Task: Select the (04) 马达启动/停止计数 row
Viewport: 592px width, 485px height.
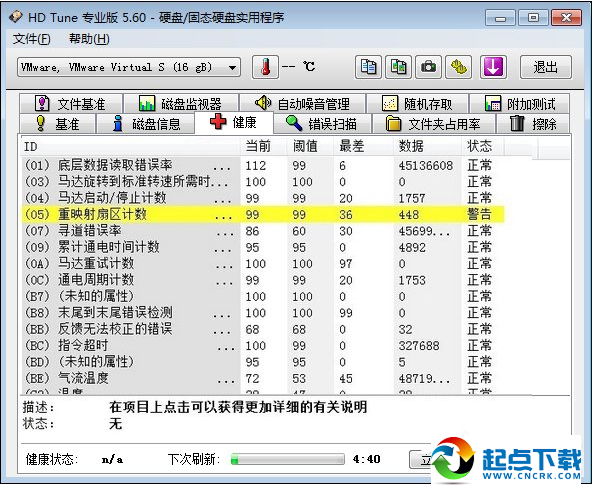Action: (263, 198)
